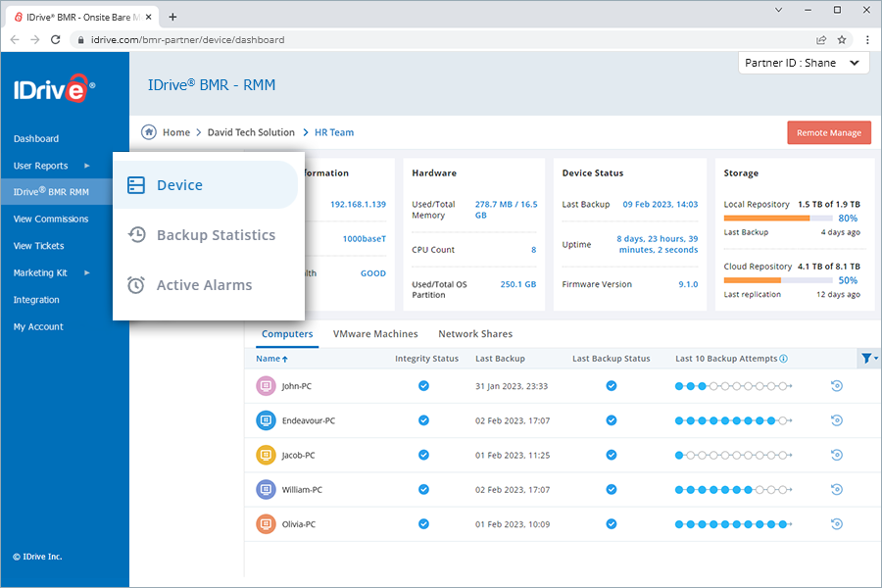Click the Endeavour-PC computer icon
Image resolution: width=882 pixels, height=588 pixels.
point(266,420)
